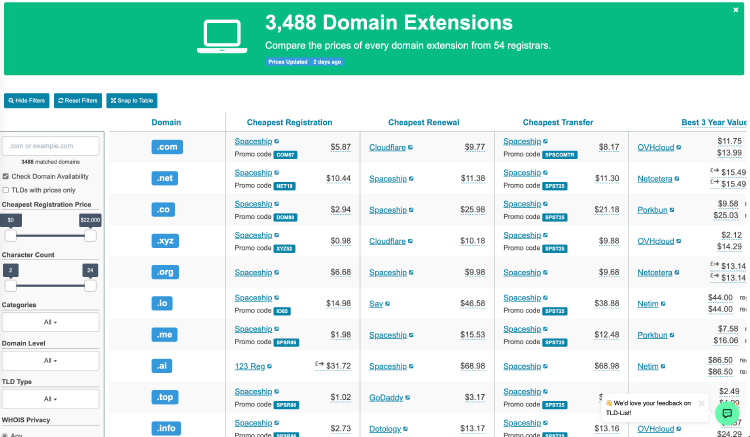
Task: Click the Reset Filters button
Action: coord(78,100)
